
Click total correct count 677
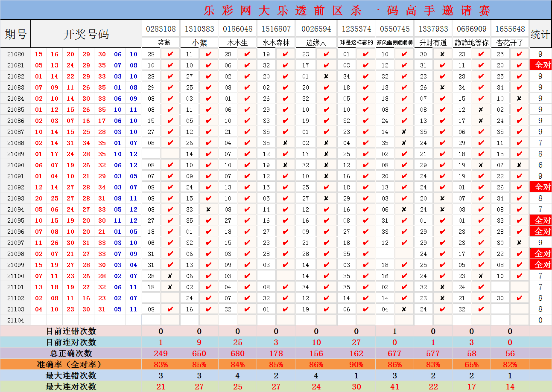[394, 353]
